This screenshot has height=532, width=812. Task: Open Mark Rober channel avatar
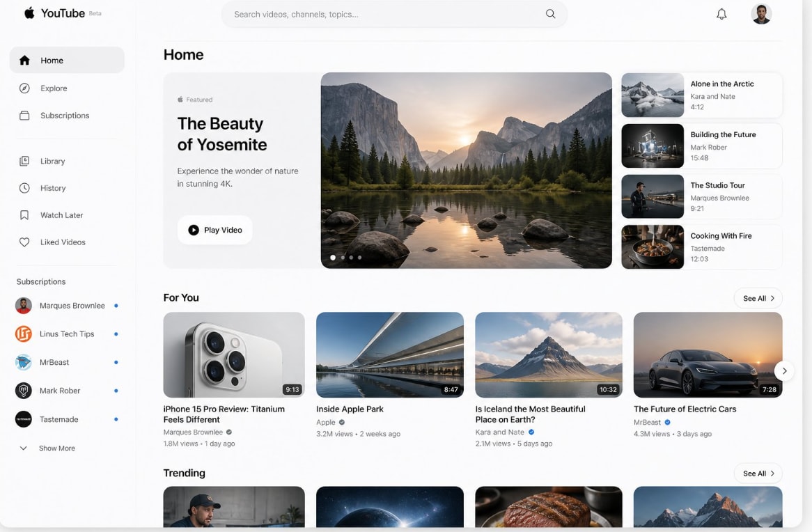tap(23, 391)
